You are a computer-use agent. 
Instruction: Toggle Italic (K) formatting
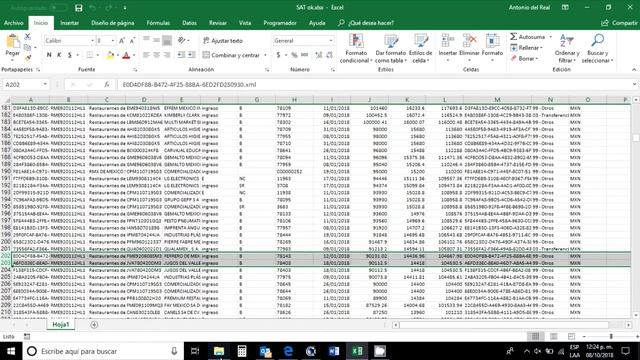(59, 55)
